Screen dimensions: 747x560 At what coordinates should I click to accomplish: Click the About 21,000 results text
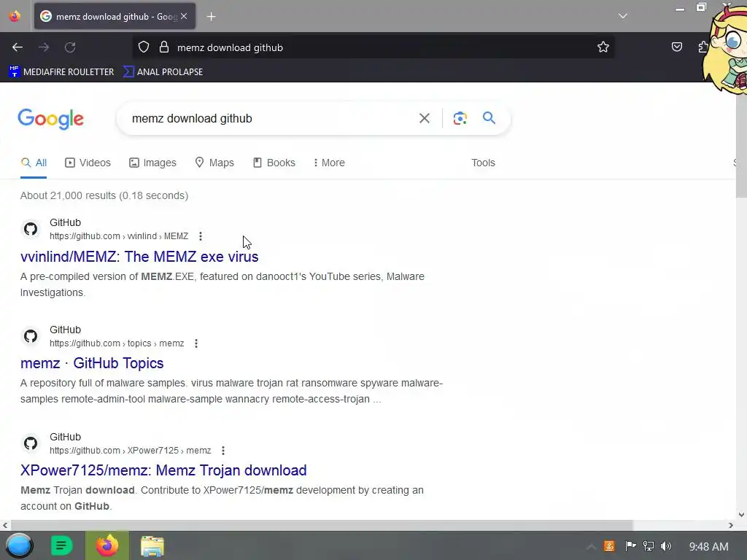tap(104, 195)
